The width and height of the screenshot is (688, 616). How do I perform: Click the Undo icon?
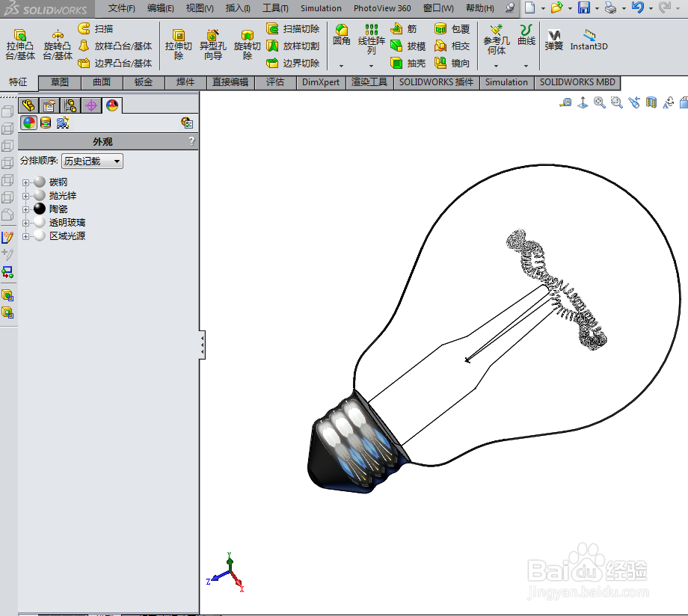tap(638, 7)
